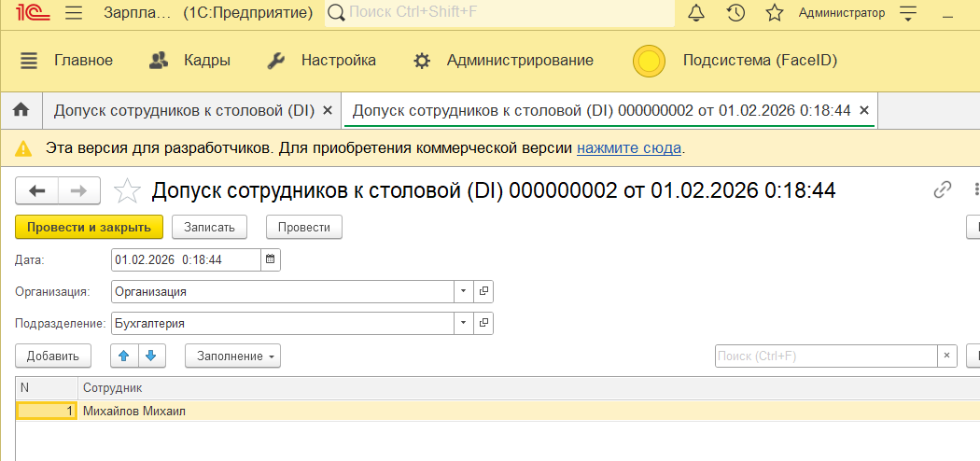
Task: Move row up with arrow button
Action: click(x=124, y=356)
